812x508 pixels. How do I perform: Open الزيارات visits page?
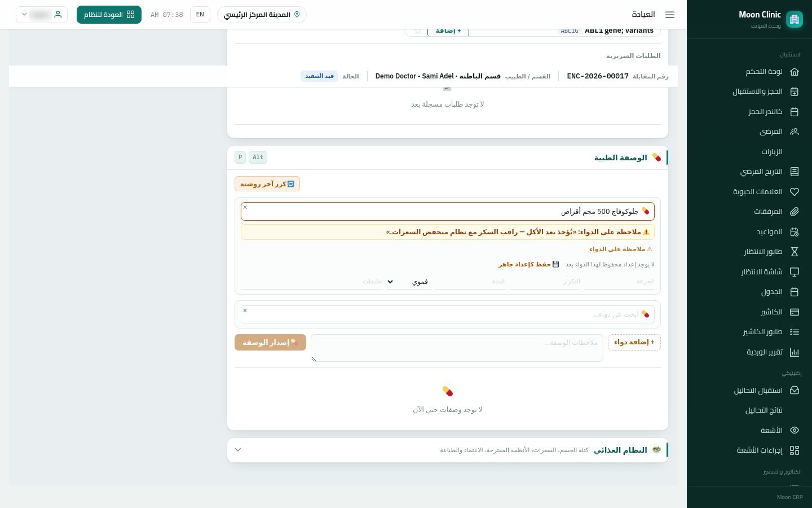[x=771, y=152]
